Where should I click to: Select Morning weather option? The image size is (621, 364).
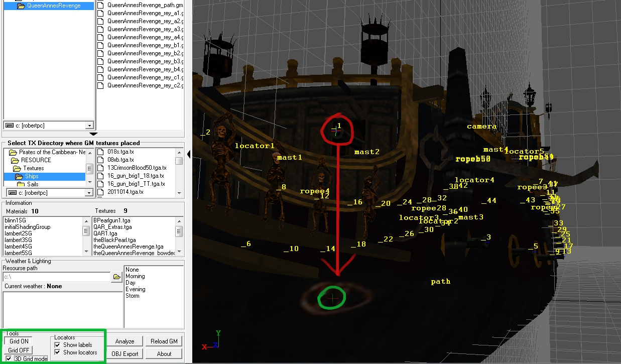[135, 276]
